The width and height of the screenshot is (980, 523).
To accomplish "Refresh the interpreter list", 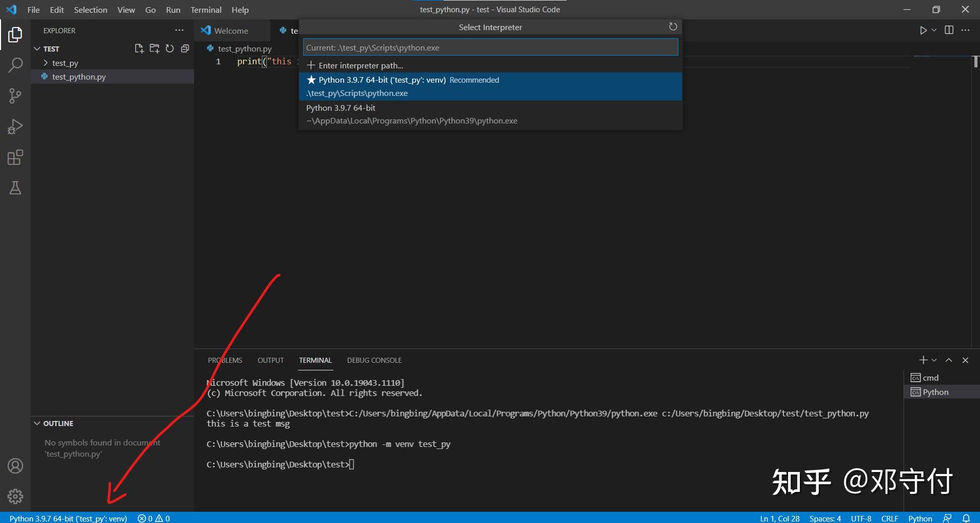I will (x=673, y=27).
